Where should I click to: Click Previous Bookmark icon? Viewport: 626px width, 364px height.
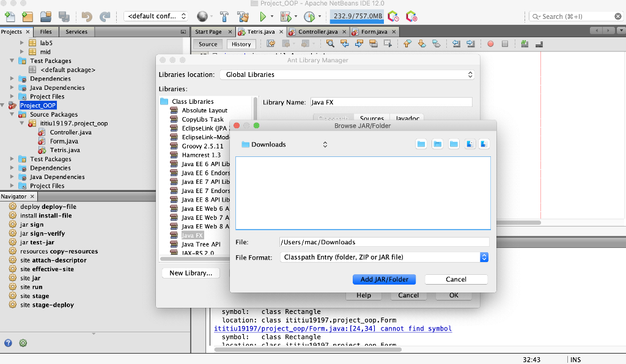click(407, 44)
